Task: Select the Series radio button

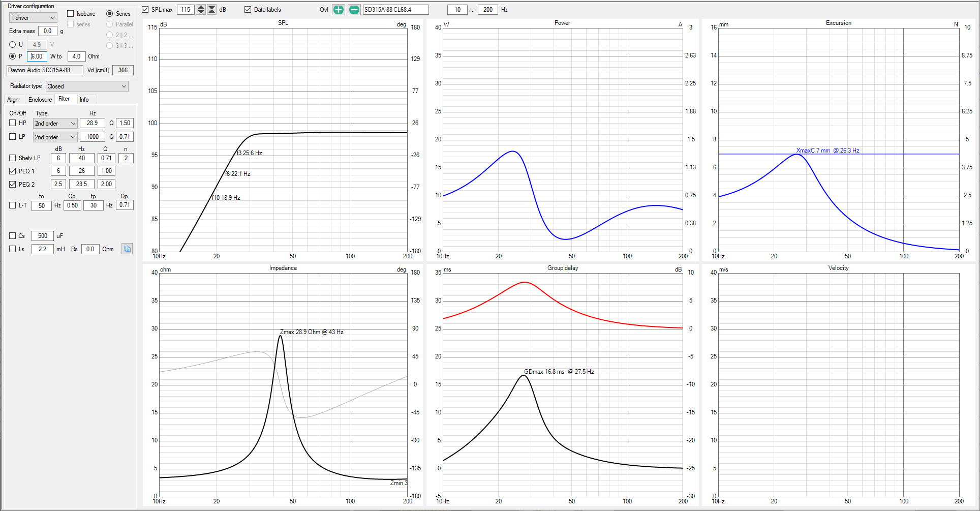Action: (109, 14)
